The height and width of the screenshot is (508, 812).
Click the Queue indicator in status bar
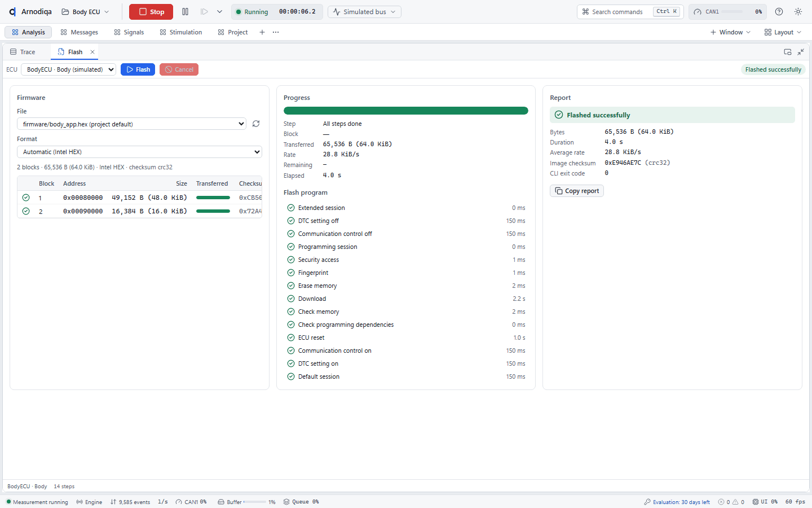301,502
